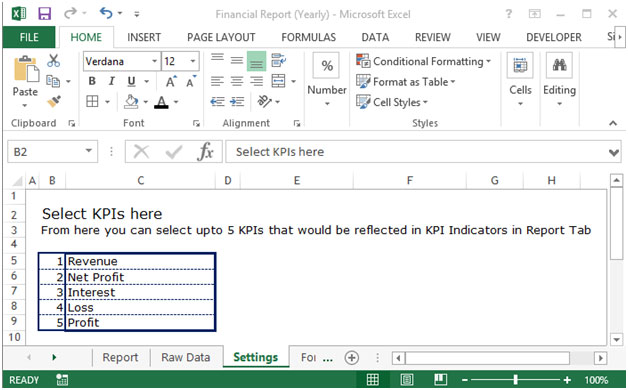Toggle Align Left text alignment
This screenshot has height=390, width=628.
(x=217, y=82)
